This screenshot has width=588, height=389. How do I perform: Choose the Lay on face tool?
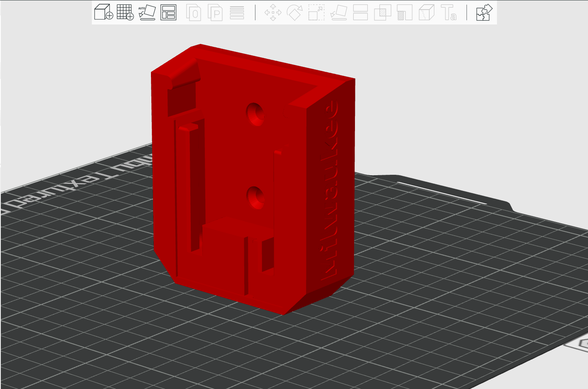pyautogui.click(x=338, y=12)
